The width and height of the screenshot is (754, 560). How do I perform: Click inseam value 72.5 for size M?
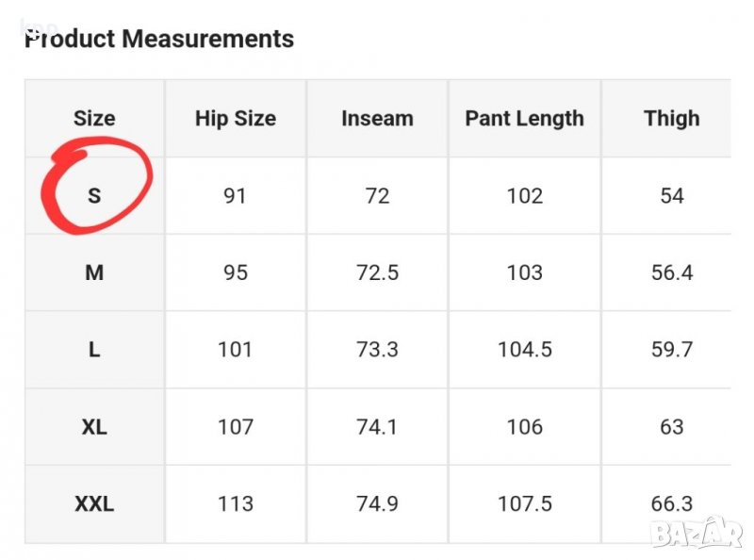(x=377, y=272)
